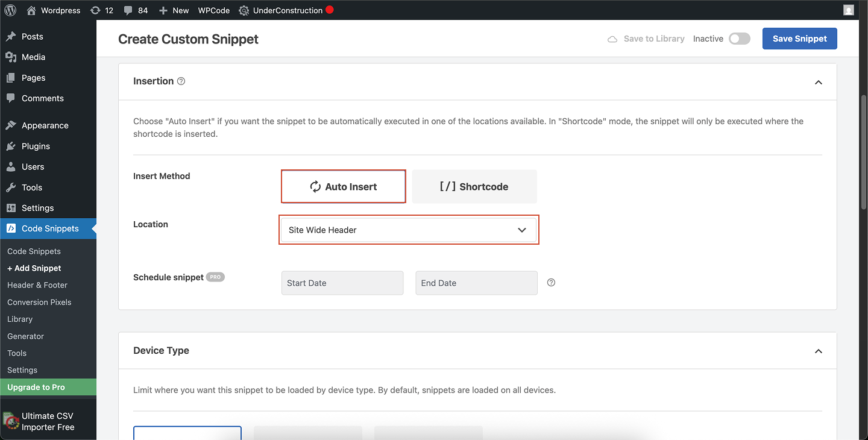The height and width of the screenshot is (440, 868).
Task: Click the WordPress logo in the admin bar
Action: (x=10, y=10)
